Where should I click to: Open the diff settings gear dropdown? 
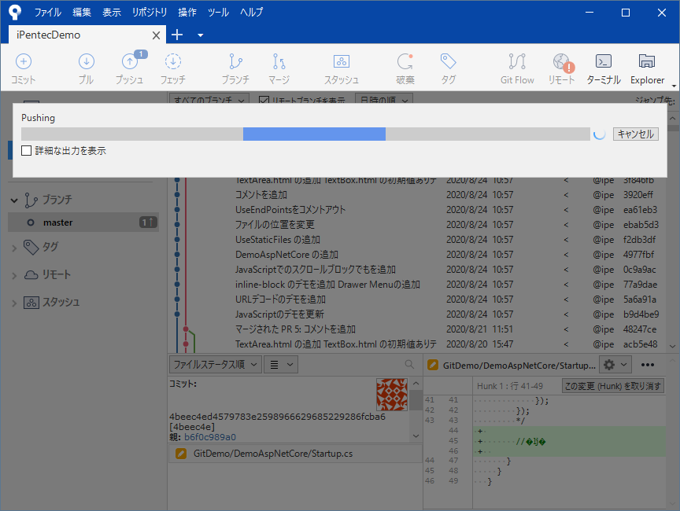[615, 365]
